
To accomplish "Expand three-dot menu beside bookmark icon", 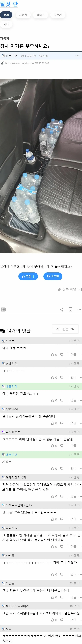I will point(79,309).
